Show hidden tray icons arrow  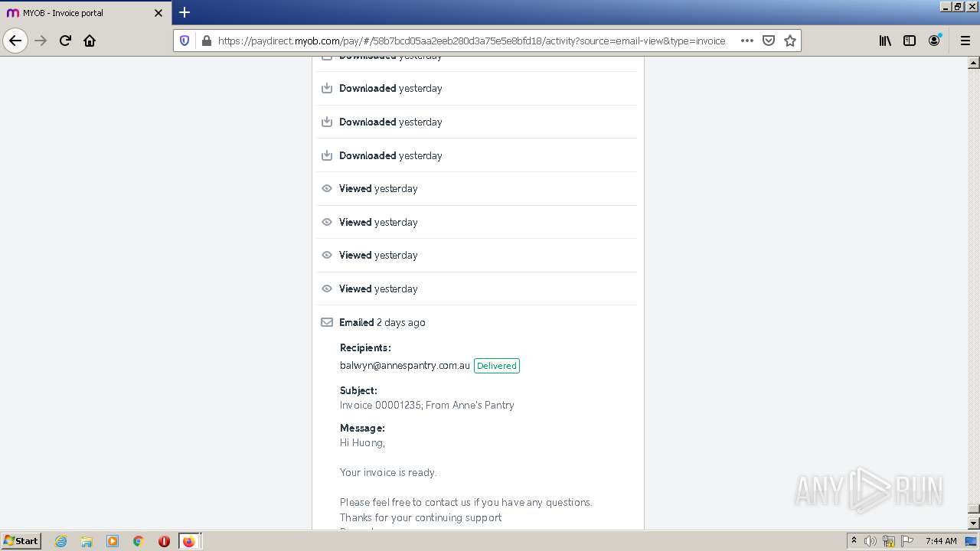(854, 541)
